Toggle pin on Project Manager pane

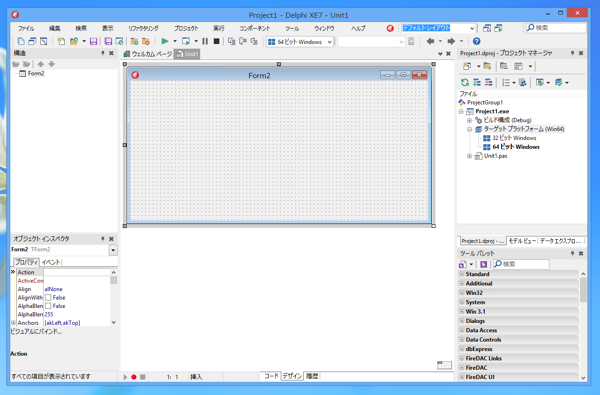pos(572,53)
